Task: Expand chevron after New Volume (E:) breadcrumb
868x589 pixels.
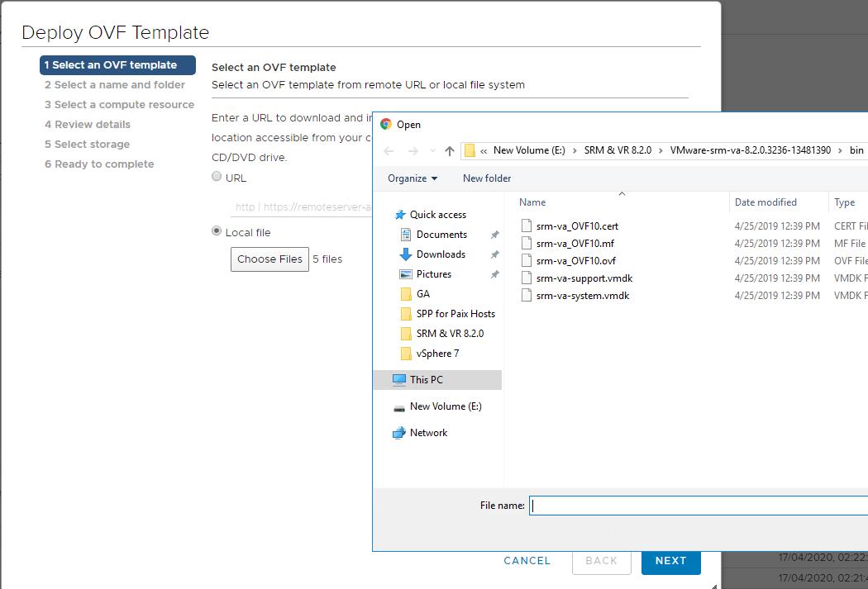Action: 575,151
